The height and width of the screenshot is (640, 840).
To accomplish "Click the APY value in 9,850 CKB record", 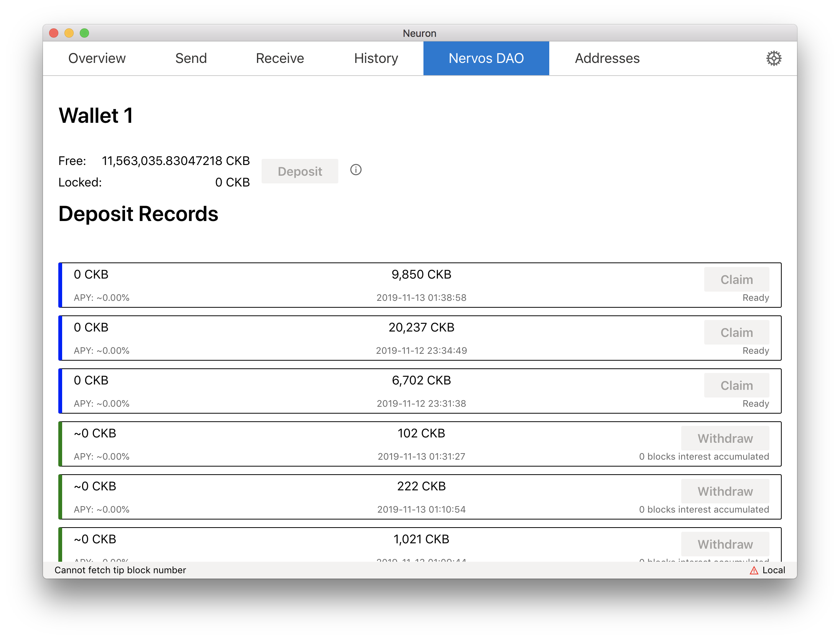I will (x=102, y=298).
